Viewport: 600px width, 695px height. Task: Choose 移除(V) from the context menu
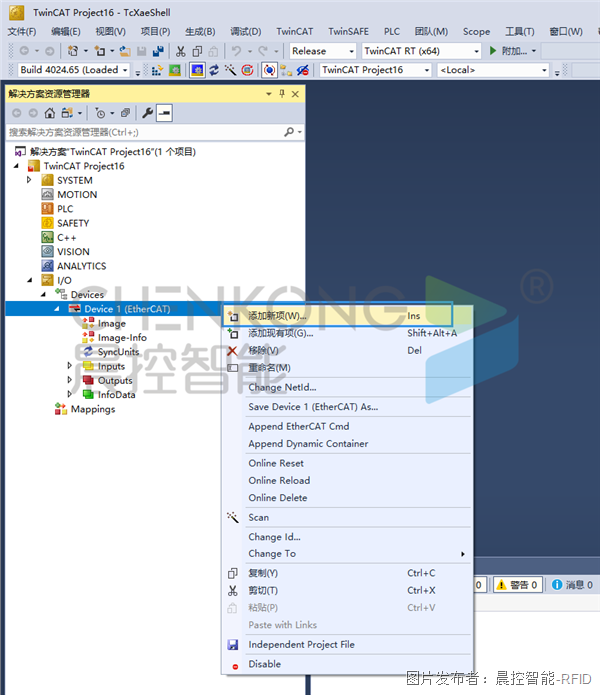click(347, 350)
